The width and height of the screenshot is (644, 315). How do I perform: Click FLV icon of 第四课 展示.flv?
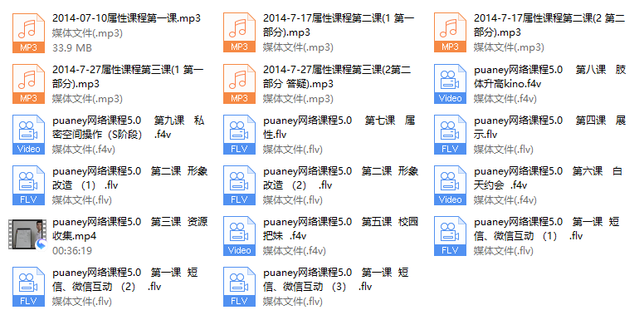tap(450, 135)
